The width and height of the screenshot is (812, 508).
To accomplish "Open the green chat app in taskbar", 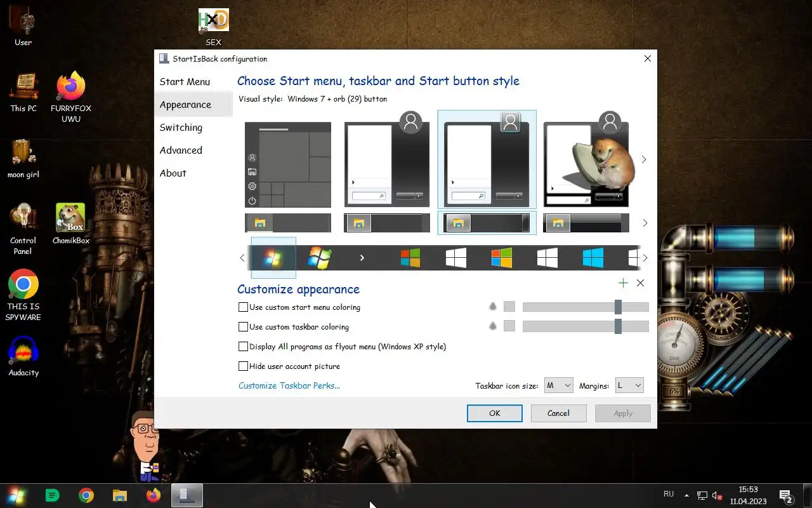I will pyautogui.click(x=53, y=495).
